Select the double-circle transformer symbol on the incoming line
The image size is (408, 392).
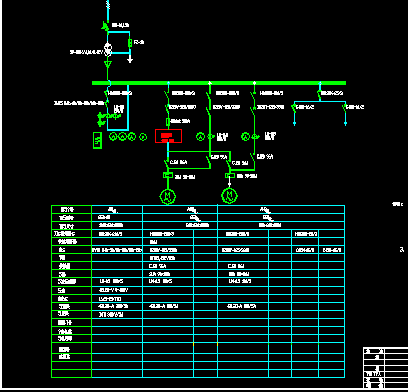point(107,49)
